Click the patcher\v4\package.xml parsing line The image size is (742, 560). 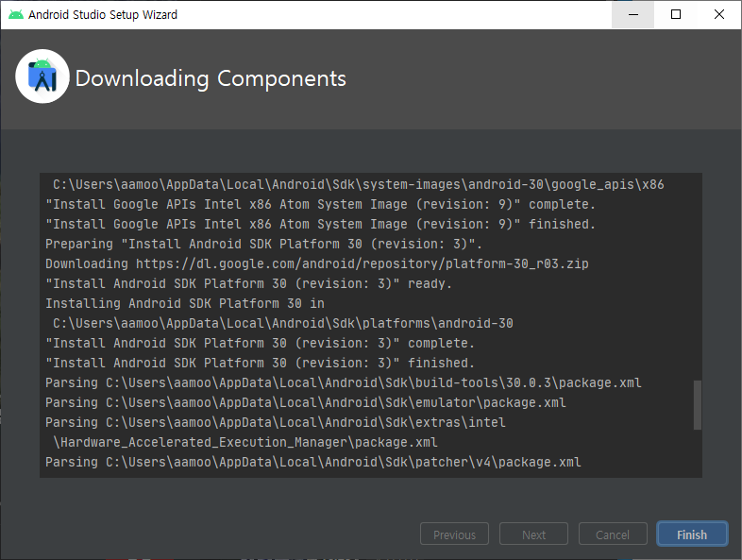pyautogui.click(x=313, y=462)
